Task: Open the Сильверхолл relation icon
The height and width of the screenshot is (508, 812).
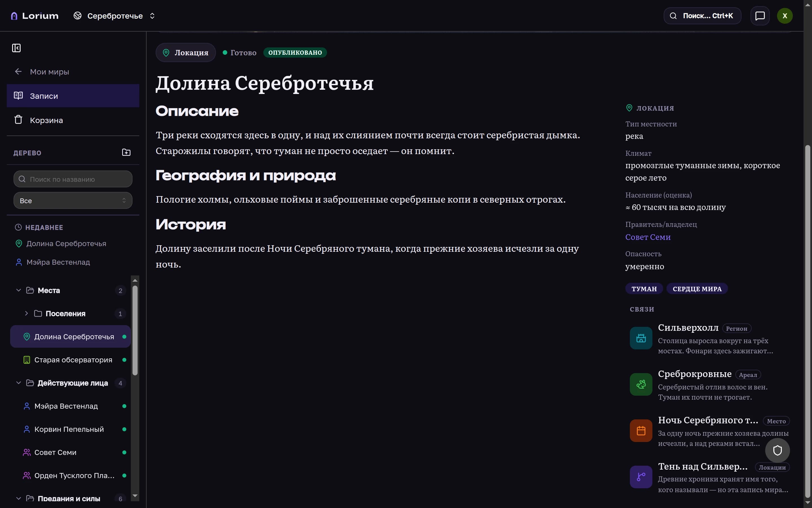Action: click(x=641, y=338)
